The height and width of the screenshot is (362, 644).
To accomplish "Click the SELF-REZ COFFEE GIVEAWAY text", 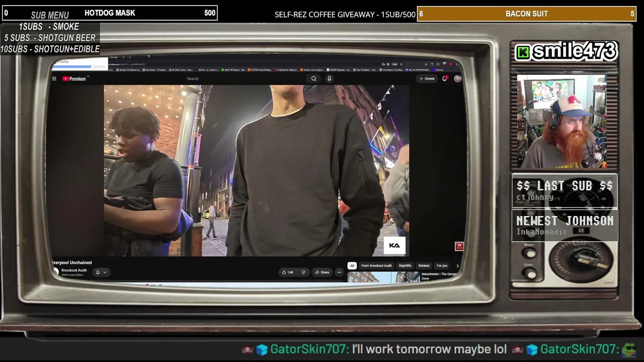I will (345, 15).
